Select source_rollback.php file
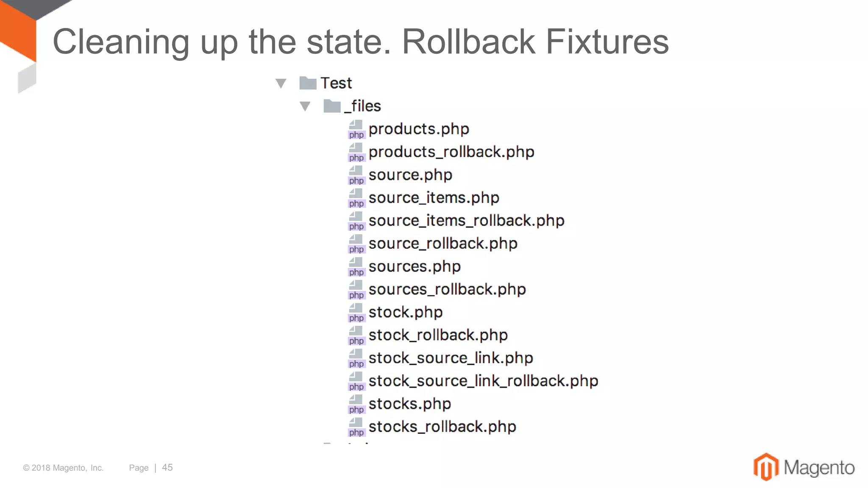 click(x=443, y=244)
